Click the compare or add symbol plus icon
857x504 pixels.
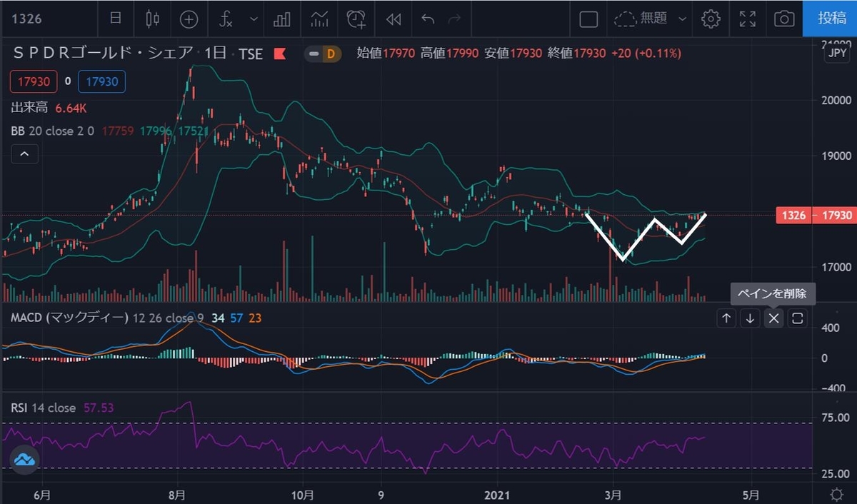pyautogui.click(x=189, y=19)
